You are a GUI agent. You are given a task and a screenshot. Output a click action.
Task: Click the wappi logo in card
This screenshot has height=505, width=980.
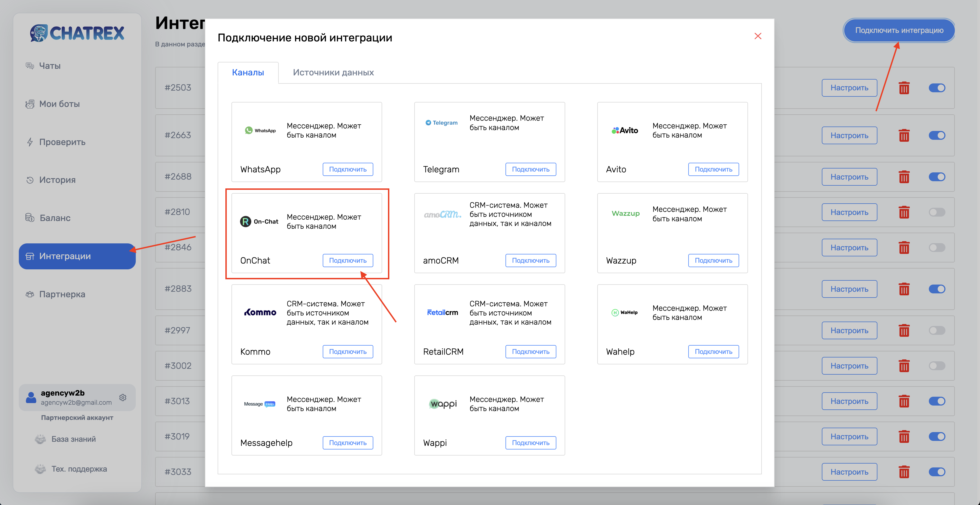pos(443,404)
